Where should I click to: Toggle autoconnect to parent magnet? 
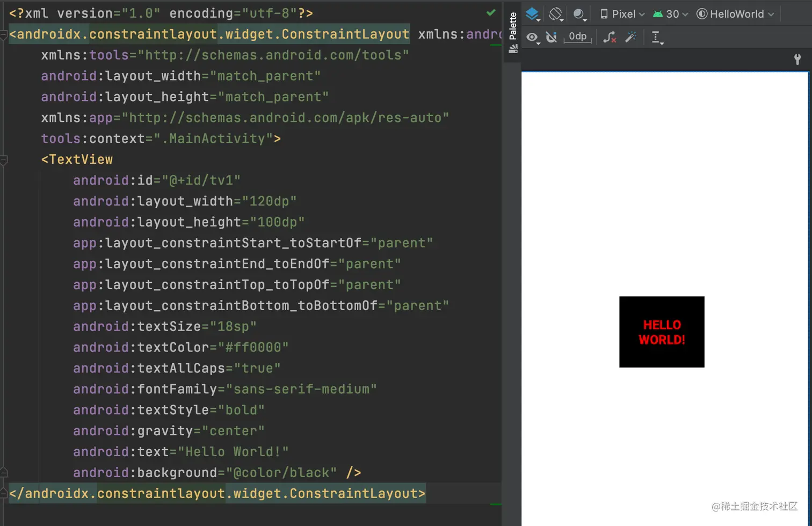pos(552,37)
